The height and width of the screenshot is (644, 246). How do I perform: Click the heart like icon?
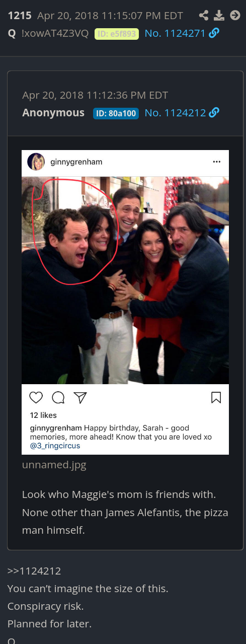[x=36, y=398]
